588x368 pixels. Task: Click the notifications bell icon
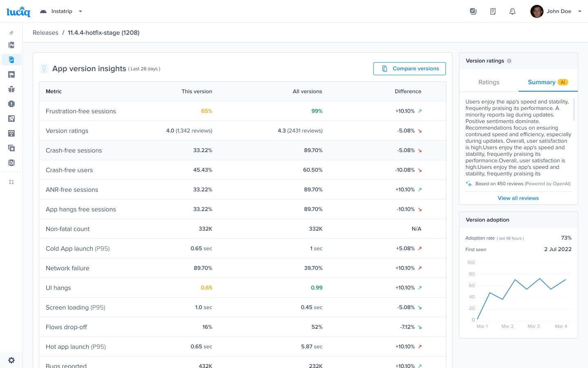tap(512, 11)
